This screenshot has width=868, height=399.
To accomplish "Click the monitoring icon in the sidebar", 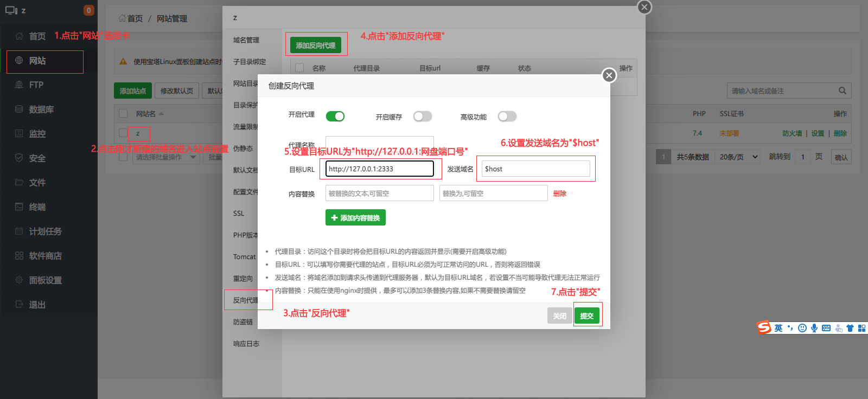I will (x=19, y=134).
